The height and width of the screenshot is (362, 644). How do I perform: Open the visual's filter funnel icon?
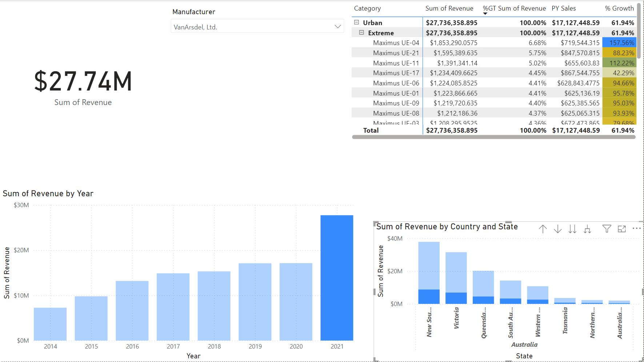click(607, 229)
